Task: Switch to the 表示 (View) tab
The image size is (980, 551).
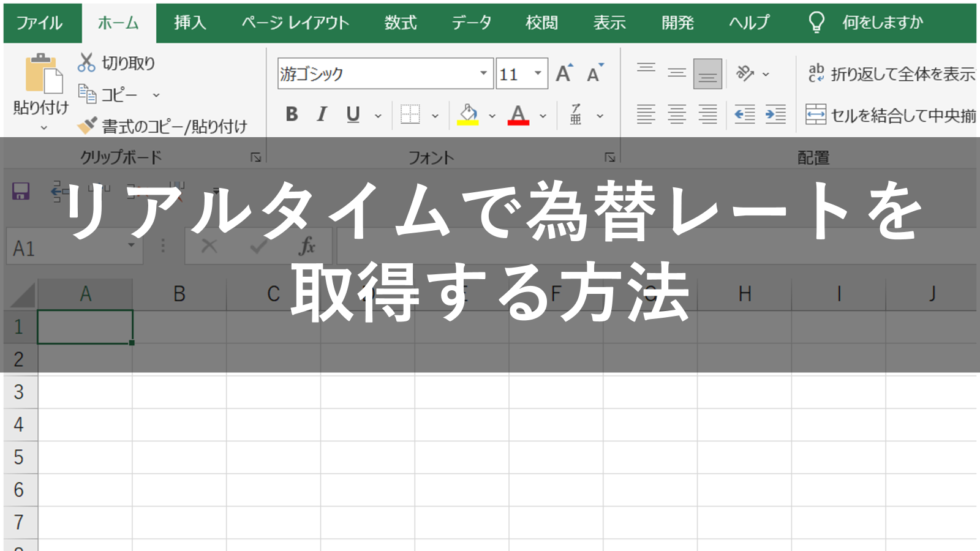Action: 609,23
